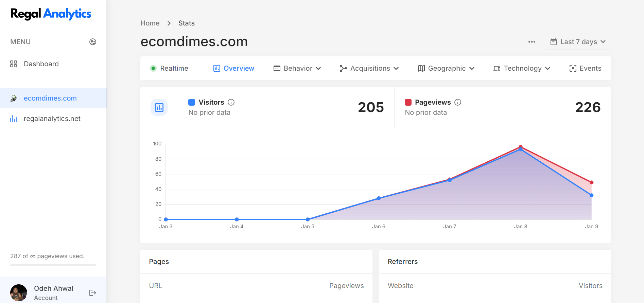Image resolution: width=644 pixels, height=303 pixels.
Task: Click the Pages panel heading
Action: [x=159, y=262]
